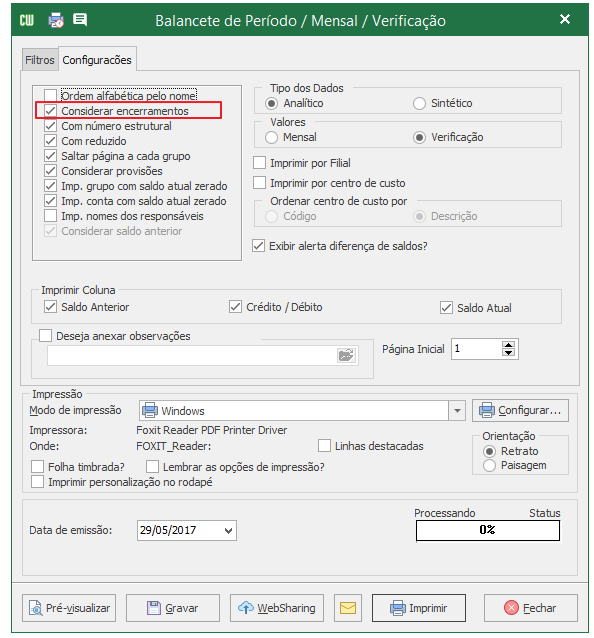Browse for observations file with folder icon
This screenshot has height=638, width=594.
346,356
